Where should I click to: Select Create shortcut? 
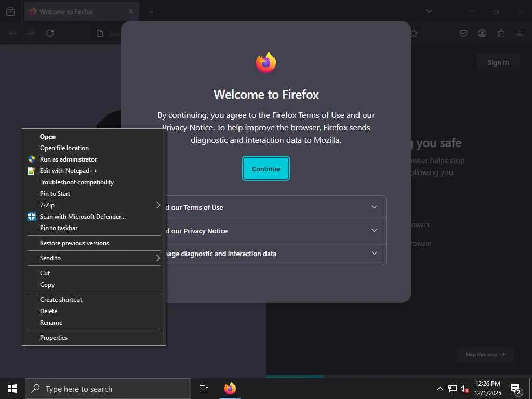pos(94,300)
